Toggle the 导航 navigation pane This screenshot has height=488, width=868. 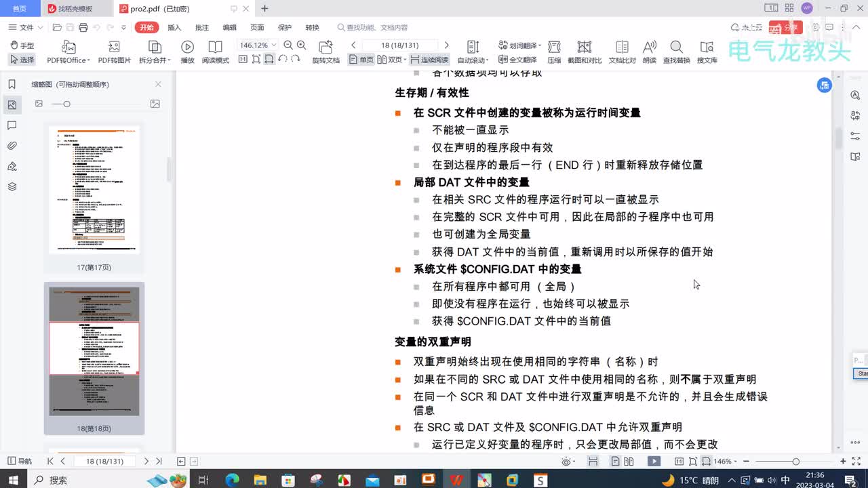[x=19, y=461]
